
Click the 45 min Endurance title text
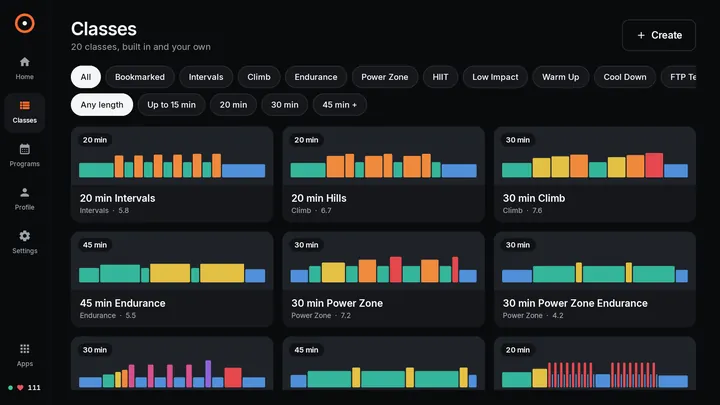click(x=123, y=303)
